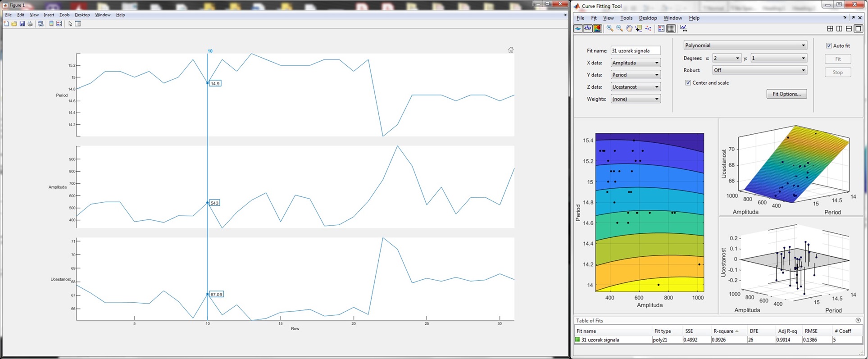
Task: Uncheck the Auto fit checkbox
Action: [x=829, y=45]
